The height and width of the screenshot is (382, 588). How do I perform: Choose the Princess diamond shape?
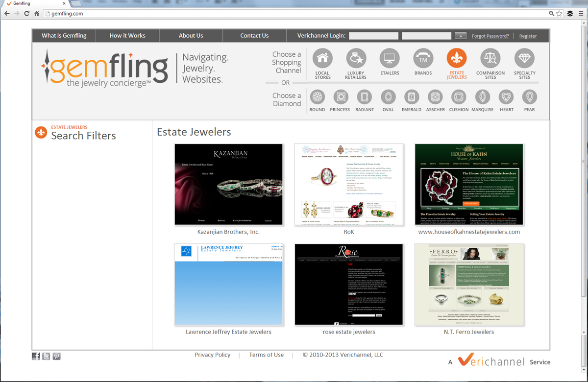tap(340, 96)
